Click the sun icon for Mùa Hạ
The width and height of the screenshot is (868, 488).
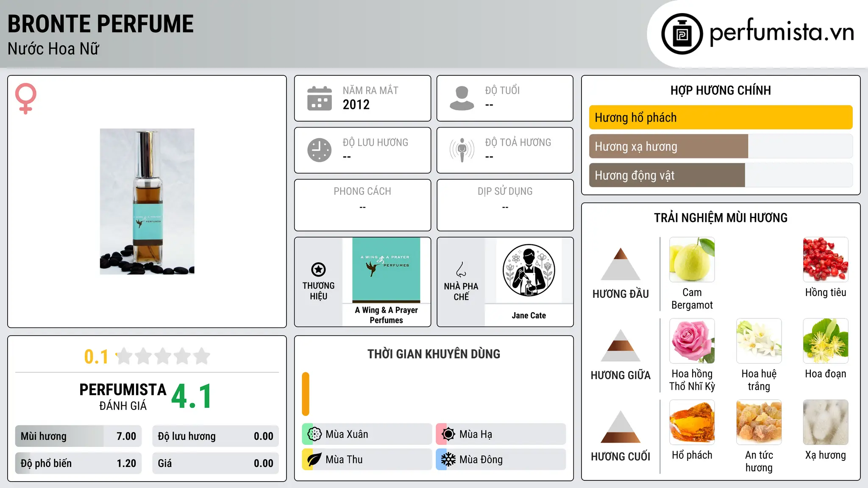[x=448, y=434]
